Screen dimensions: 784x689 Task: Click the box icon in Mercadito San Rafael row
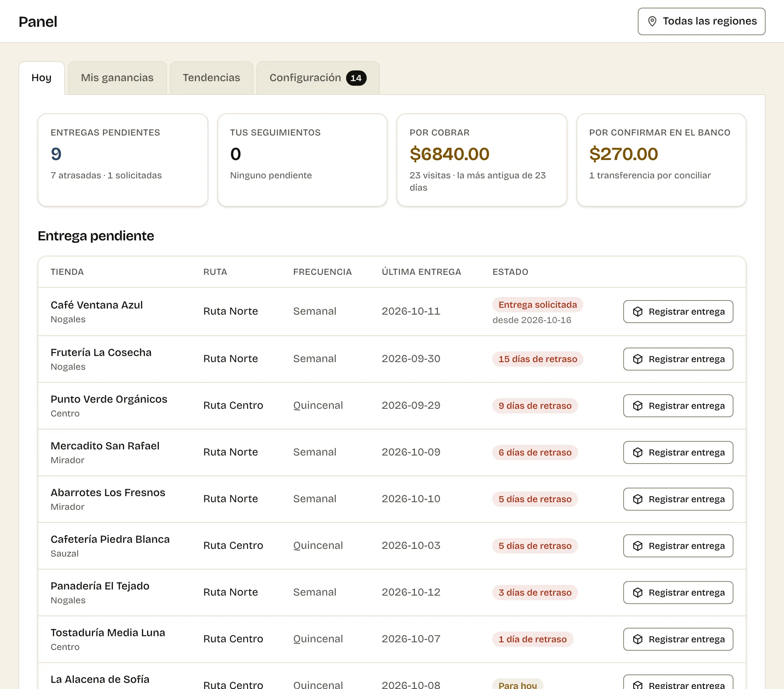point(637,453)
